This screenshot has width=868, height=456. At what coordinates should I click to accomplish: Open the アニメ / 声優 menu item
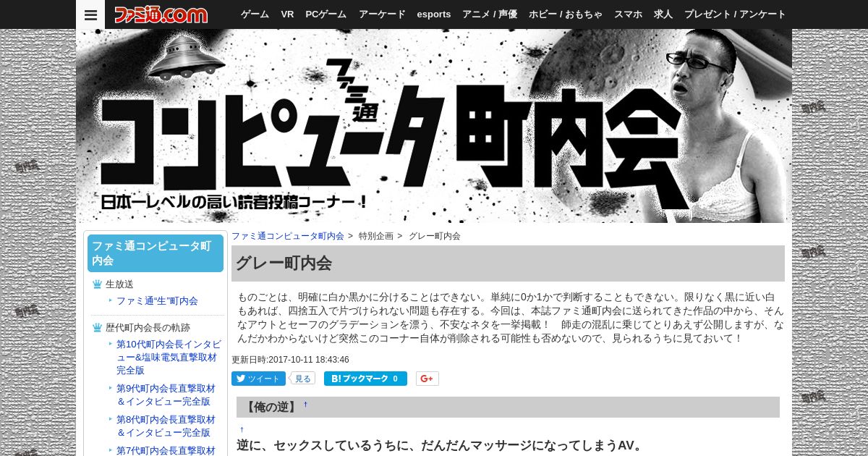tap(490, 14)
